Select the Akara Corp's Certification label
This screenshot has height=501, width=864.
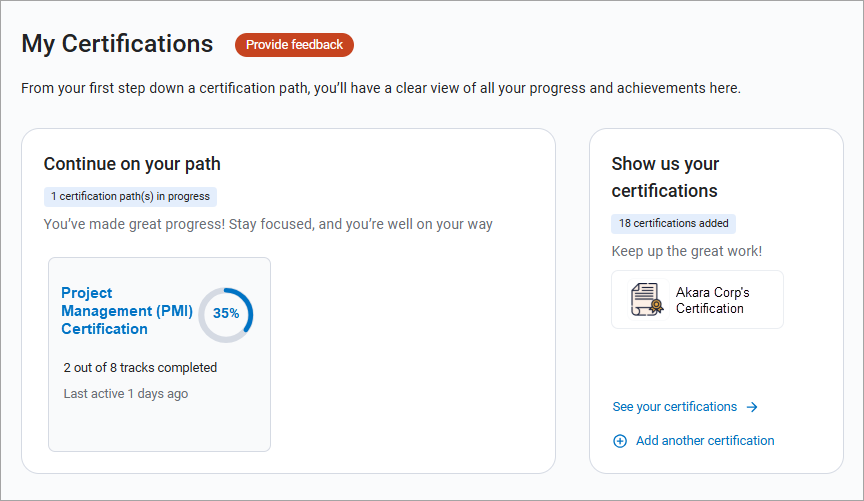click(712, 301)
